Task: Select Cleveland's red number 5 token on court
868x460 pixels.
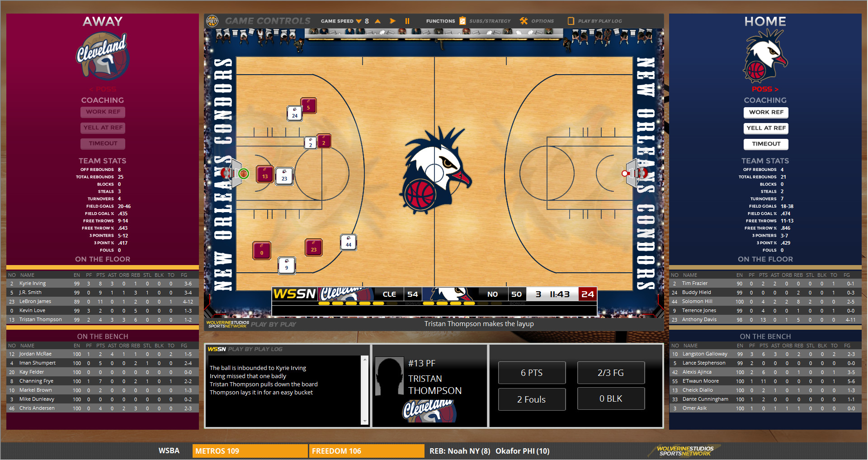Action: 308,106
